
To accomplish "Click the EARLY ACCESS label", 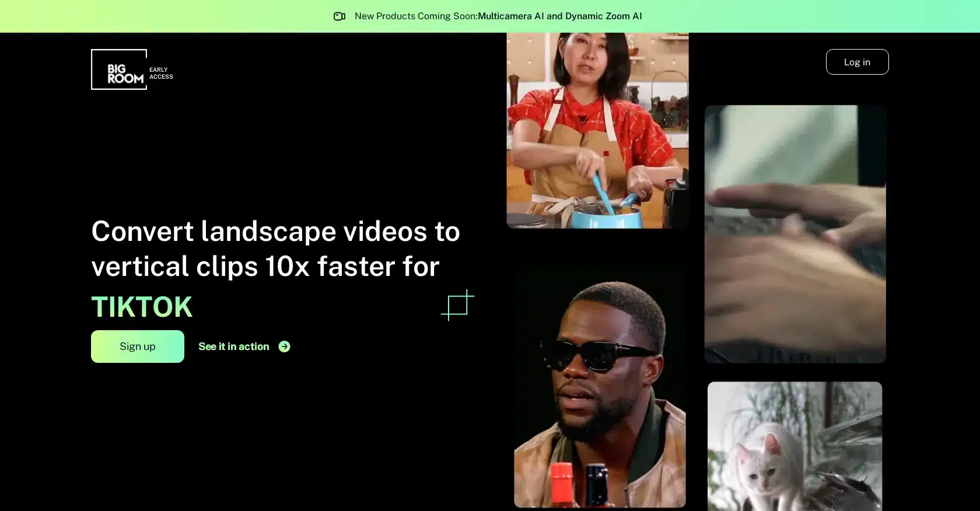I will [x=161, y=73].
